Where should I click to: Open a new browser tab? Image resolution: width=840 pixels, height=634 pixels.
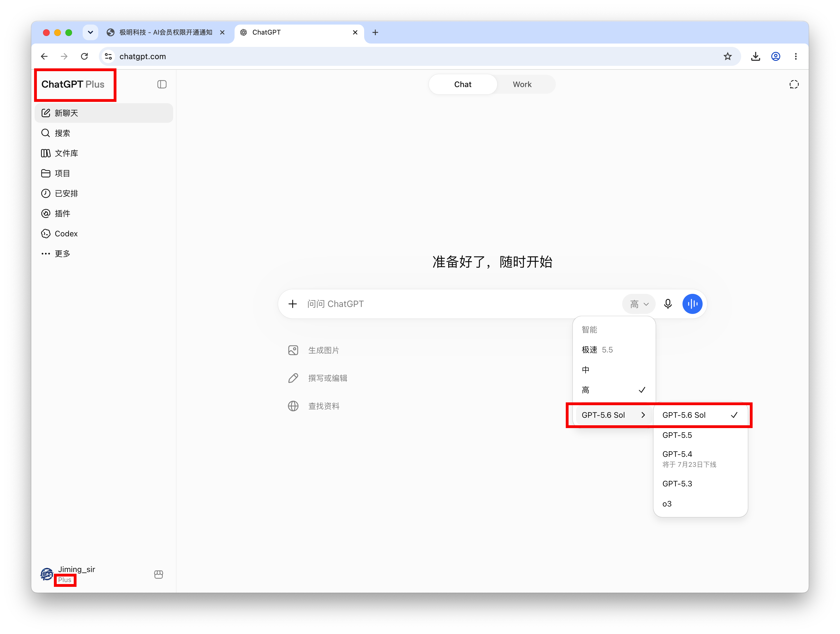[375, 32]
